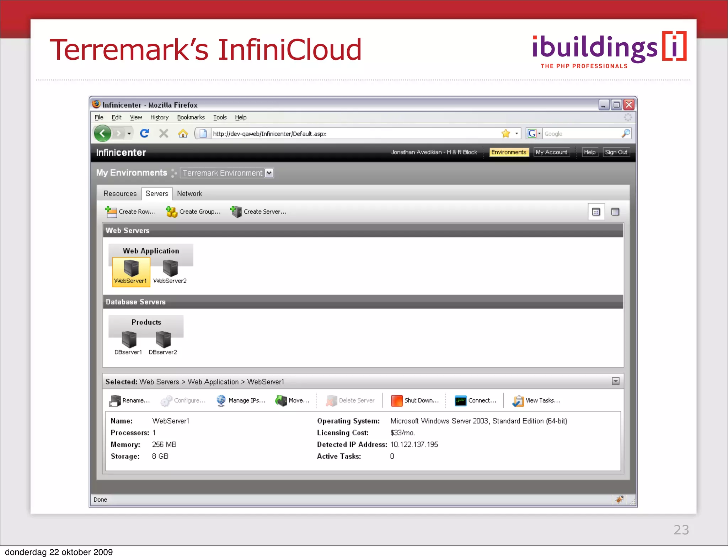Click the status bar add-on icon
The width and height of the screenshot is (728, 560).
pyautogui.click(x=619, y=499)
